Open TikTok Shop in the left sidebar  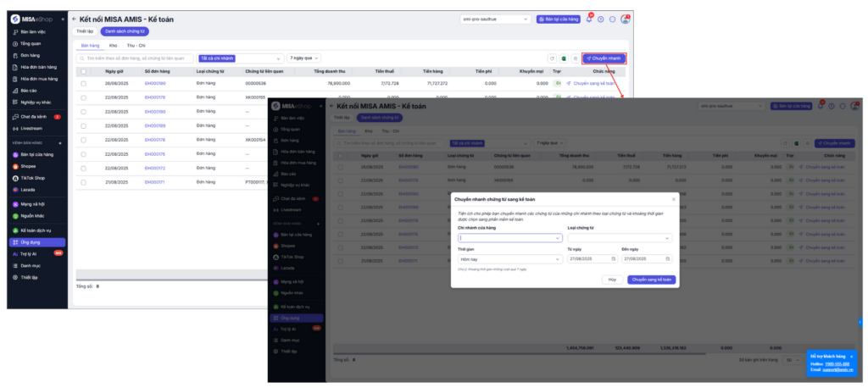(32, 178)
